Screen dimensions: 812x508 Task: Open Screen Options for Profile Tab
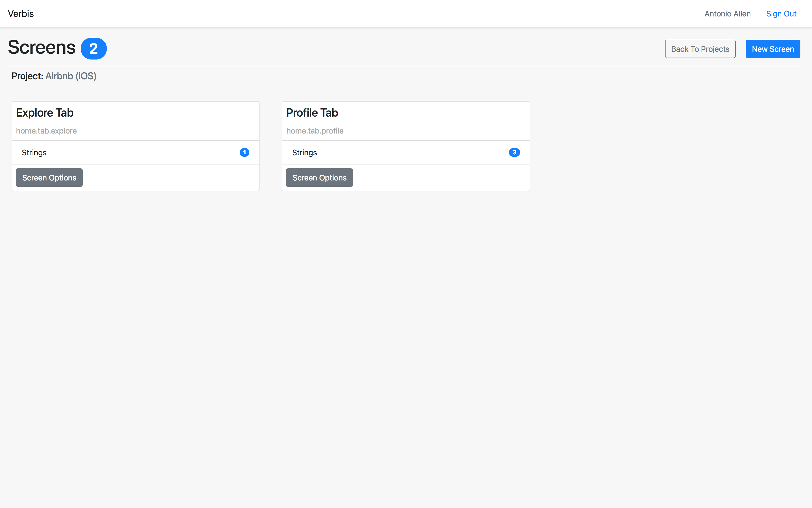point(319,178)
